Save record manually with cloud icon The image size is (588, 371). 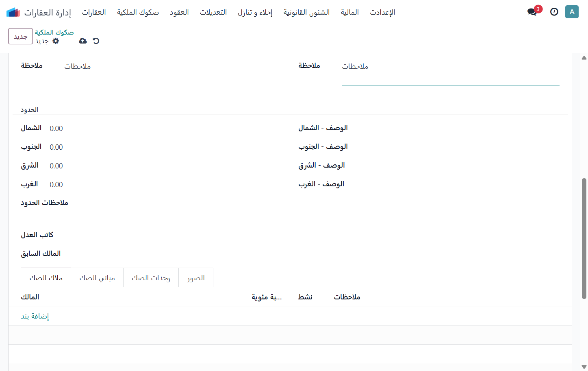pos(83,41)
